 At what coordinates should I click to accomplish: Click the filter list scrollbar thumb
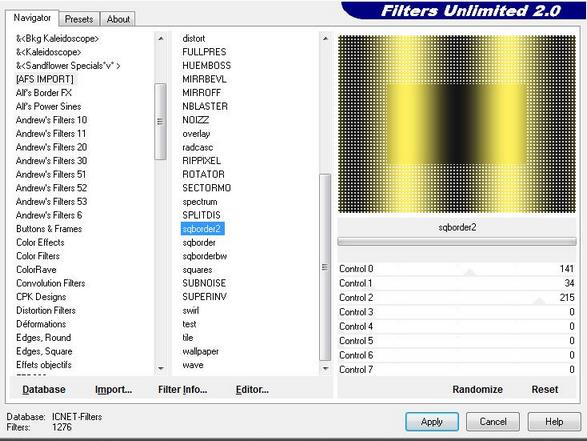pyautogui.click(x=325, y=267)
